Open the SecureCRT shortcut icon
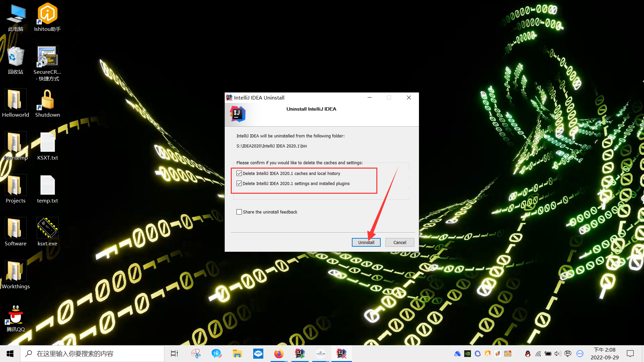This screenshot has width=644, height=362. pos(47,57)
